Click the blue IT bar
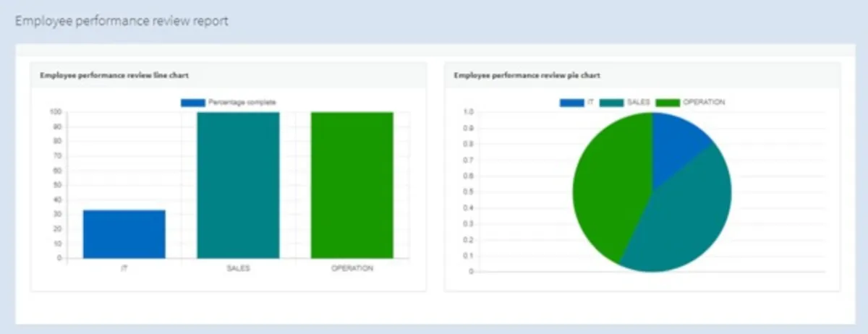The image size is (868, 334). (x=124, y=234)
